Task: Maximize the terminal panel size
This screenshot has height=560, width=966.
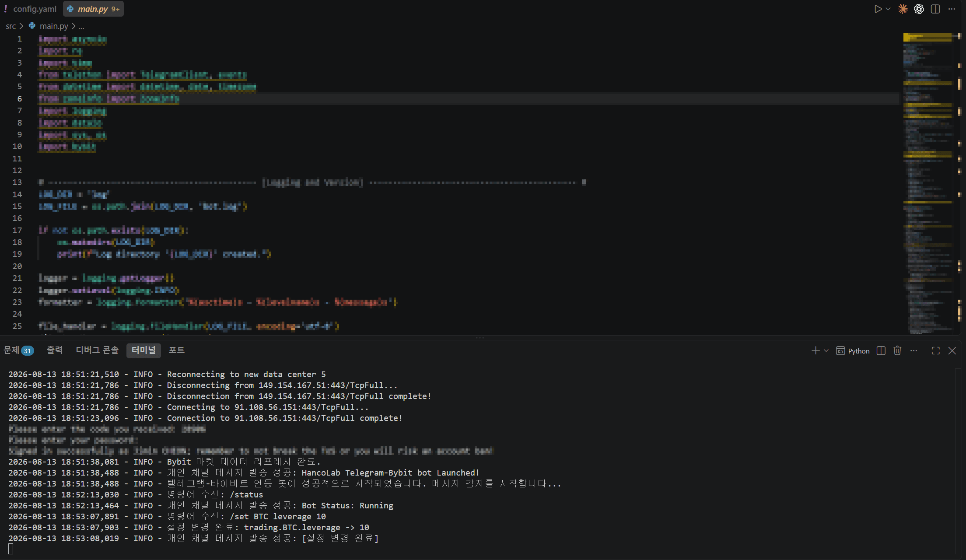Action: click(x=936, y=351)
